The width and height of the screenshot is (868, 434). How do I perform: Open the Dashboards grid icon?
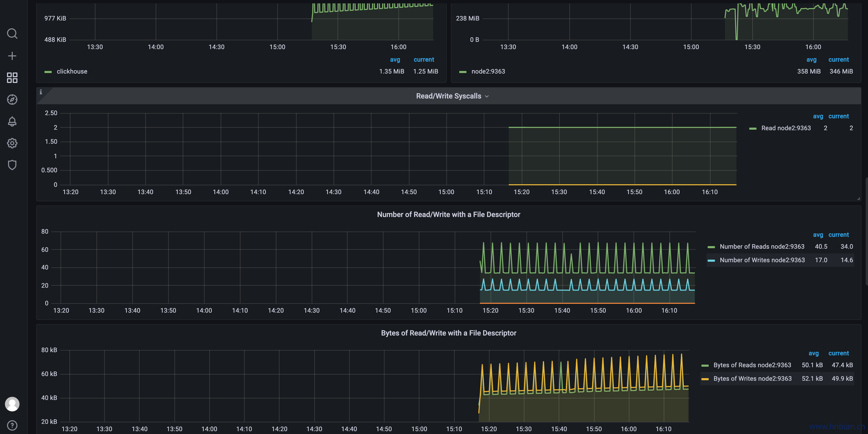coord(12,77)
